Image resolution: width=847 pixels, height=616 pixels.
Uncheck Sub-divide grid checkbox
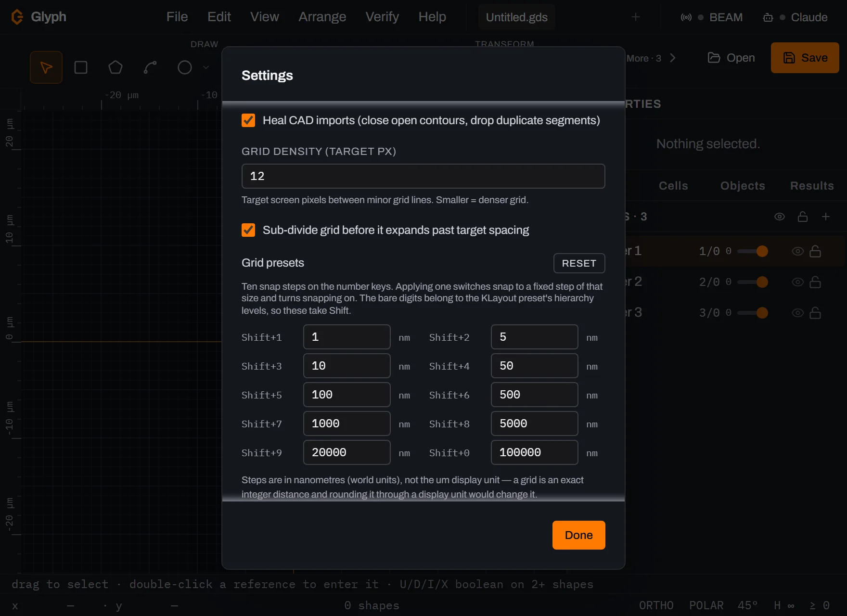click(248, 230)
